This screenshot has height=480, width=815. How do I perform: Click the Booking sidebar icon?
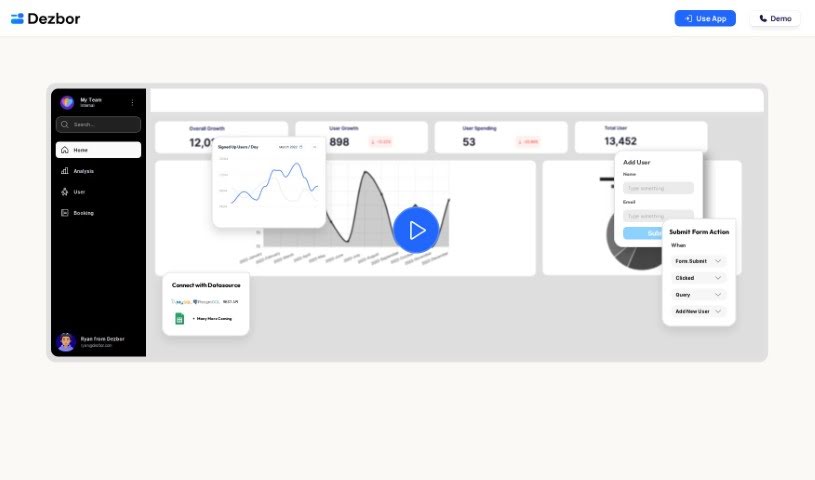tap(65, 212)
